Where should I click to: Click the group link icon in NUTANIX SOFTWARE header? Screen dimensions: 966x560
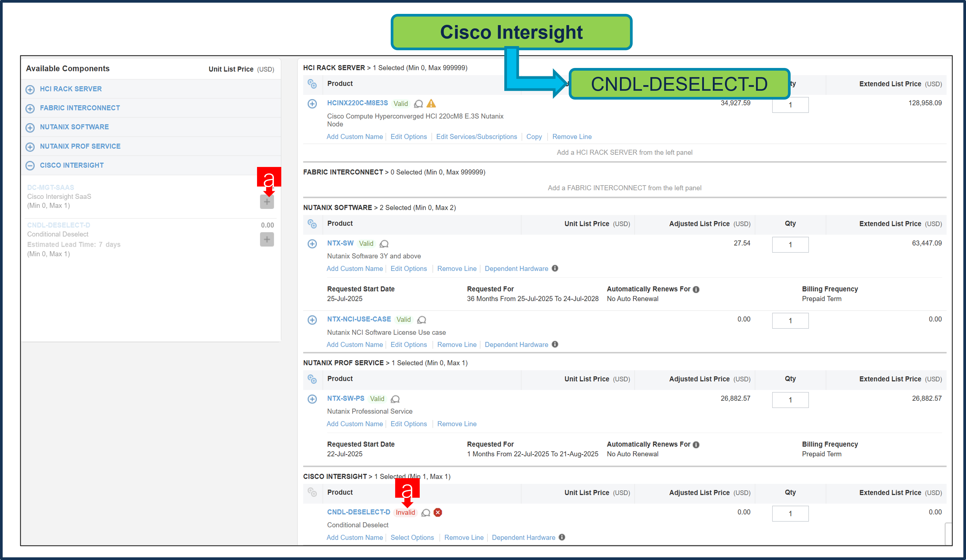click(313, 225)
